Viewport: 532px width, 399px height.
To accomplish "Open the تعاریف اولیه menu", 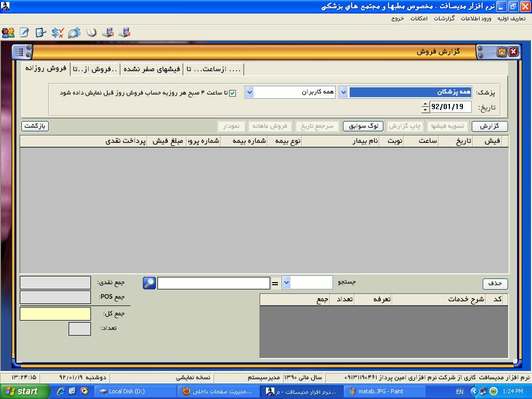I will 511,19.
